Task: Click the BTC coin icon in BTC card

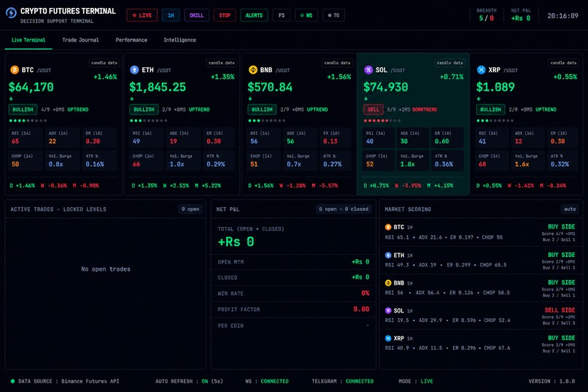Action: 15,70
